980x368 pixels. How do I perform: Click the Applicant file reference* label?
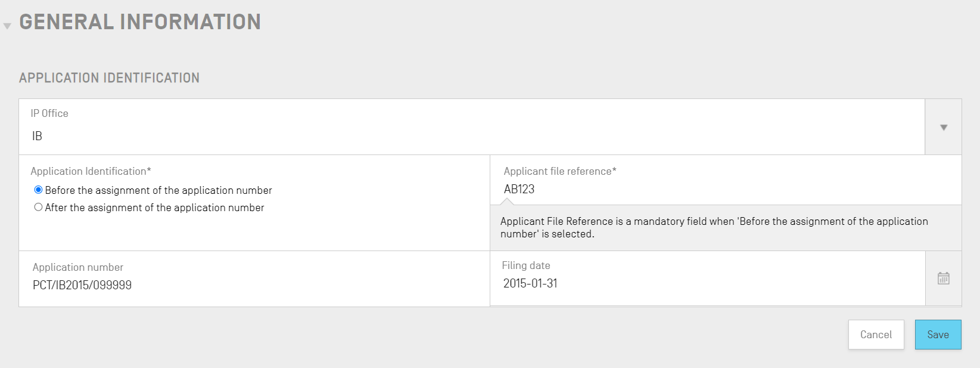[x=559, y=171]
